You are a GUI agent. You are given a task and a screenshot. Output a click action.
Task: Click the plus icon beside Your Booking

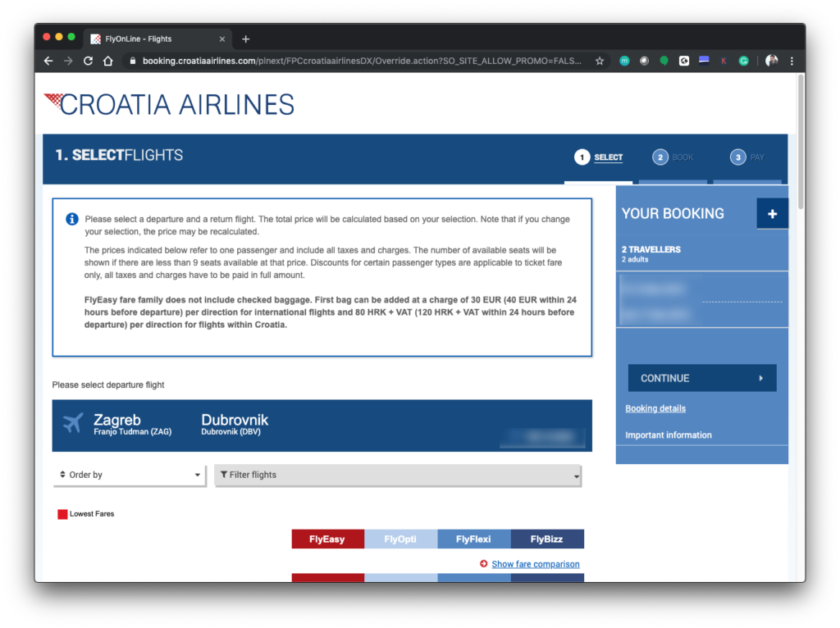click(x=771, y=214)
